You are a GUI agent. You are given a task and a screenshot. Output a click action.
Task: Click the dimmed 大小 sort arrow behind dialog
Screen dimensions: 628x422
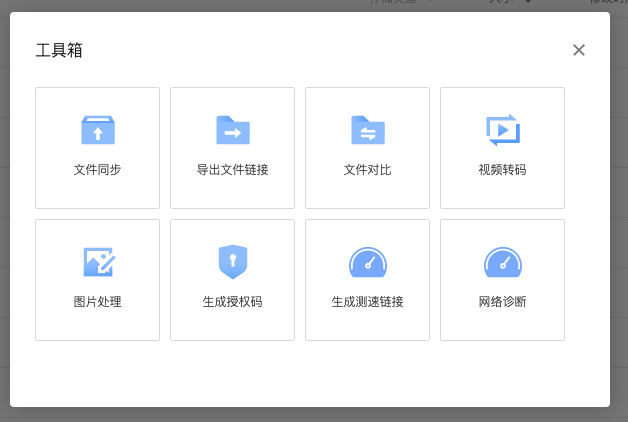click(527, 3)
